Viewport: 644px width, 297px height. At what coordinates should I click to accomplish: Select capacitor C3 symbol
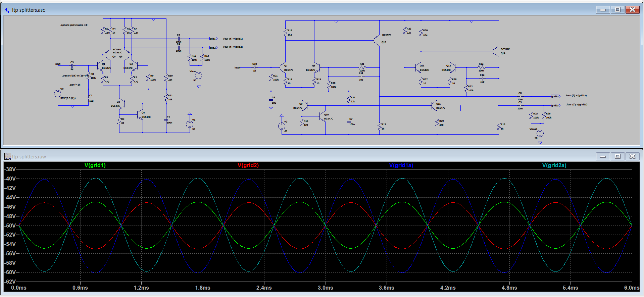pyautogui.click(x=179, y=39)
